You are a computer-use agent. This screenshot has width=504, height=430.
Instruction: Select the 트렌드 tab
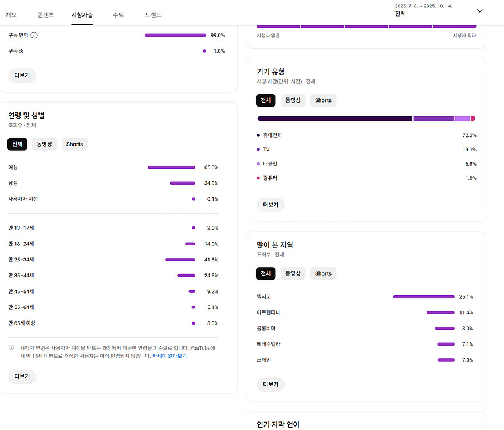(153, 15)
